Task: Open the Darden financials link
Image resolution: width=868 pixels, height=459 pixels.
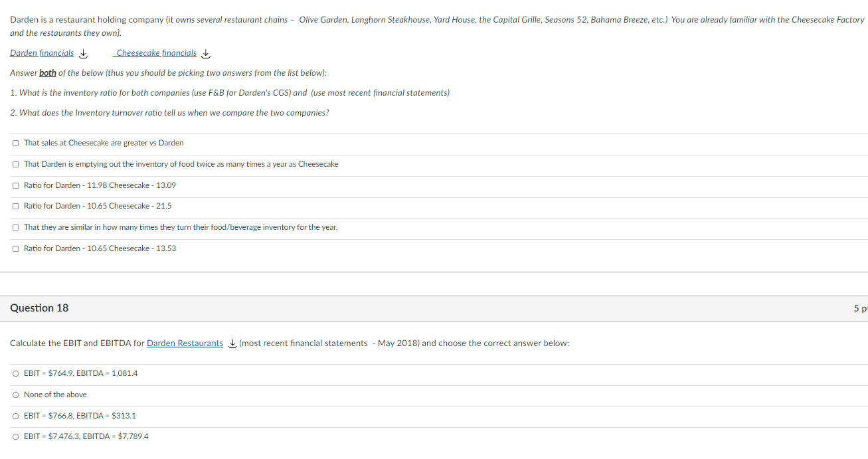Action: coord(42,53)
